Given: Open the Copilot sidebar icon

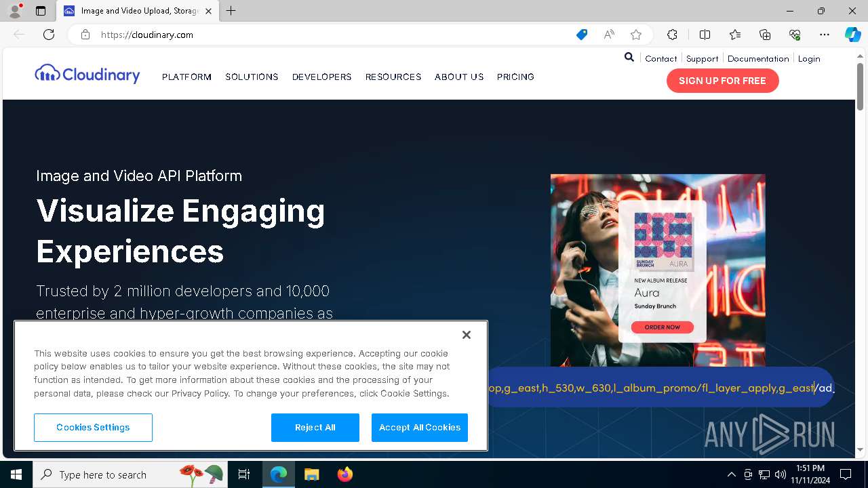Looking at the screenshot, I should 853,35.
